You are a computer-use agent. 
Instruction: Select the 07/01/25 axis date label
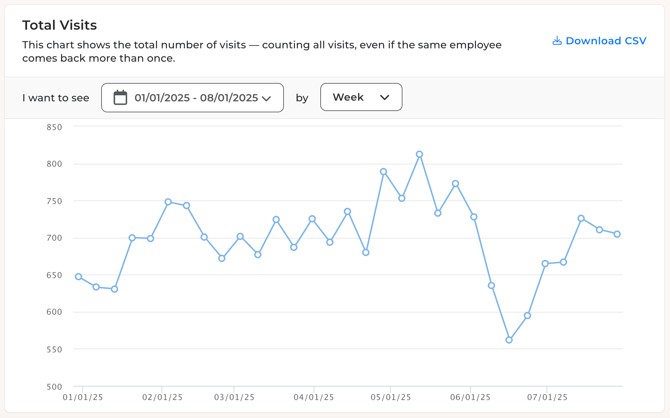click(547, 397)
